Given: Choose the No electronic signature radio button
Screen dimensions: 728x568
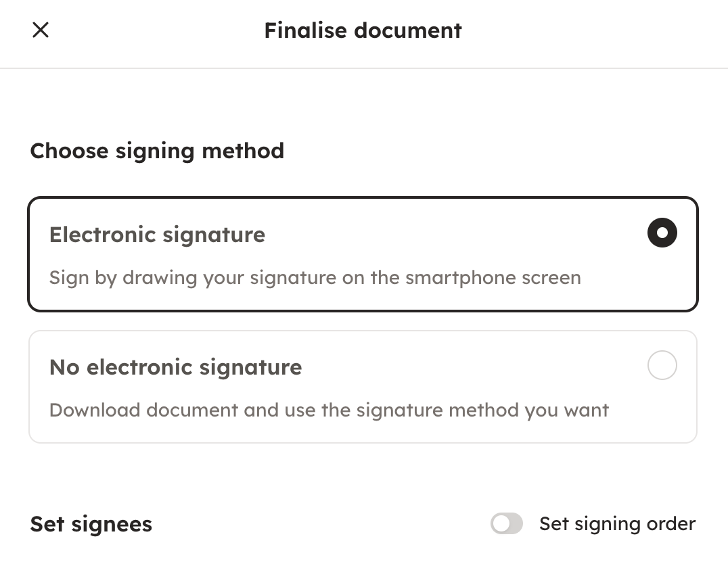Looking at the screenshot, I should click(x=662, y=366).
